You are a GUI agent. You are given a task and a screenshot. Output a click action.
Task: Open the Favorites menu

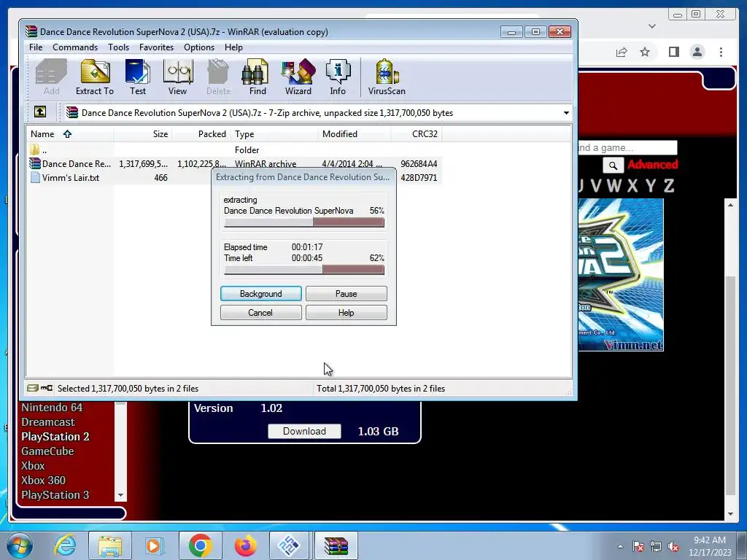click(x=156, y=47)
